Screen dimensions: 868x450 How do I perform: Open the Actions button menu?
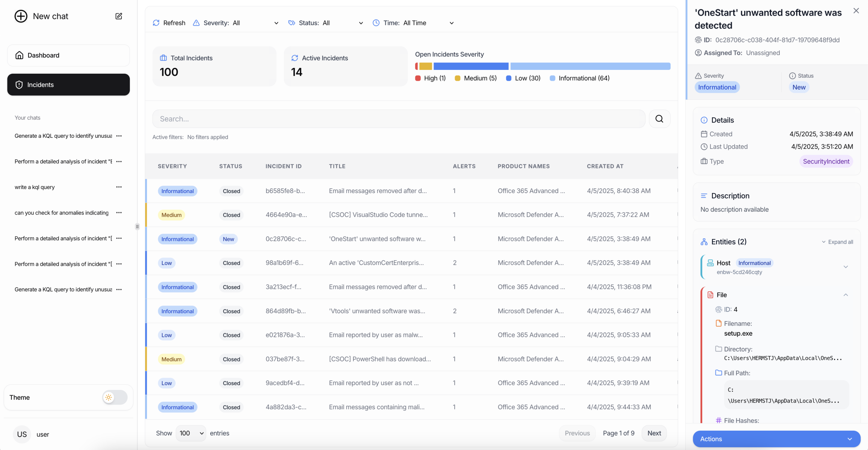[776, 439]
